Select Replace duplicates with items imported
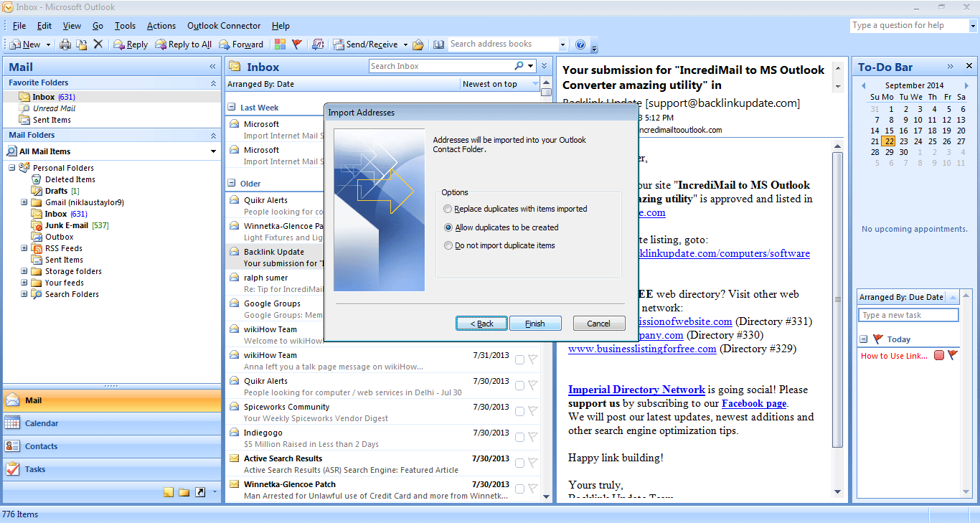The height and width of the screenshot is (523, 980). 448,209
